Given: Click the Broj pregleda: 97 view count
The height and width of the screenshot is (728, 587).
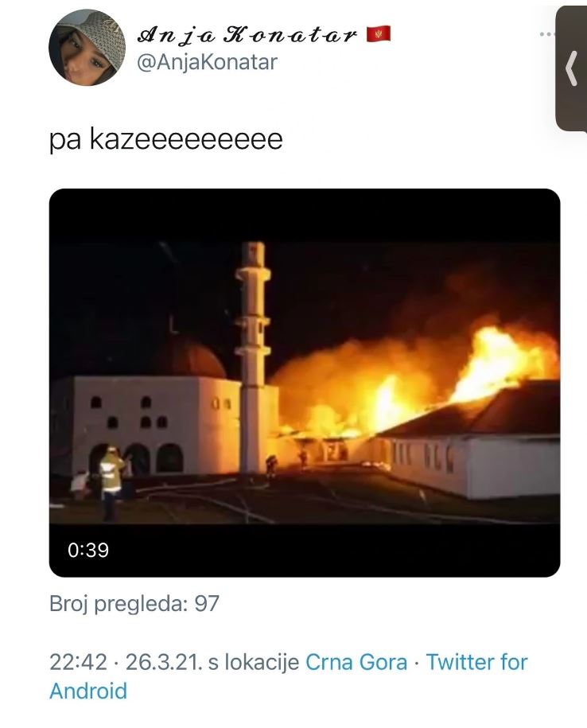Looking at the screenshot, I should 134,604.
